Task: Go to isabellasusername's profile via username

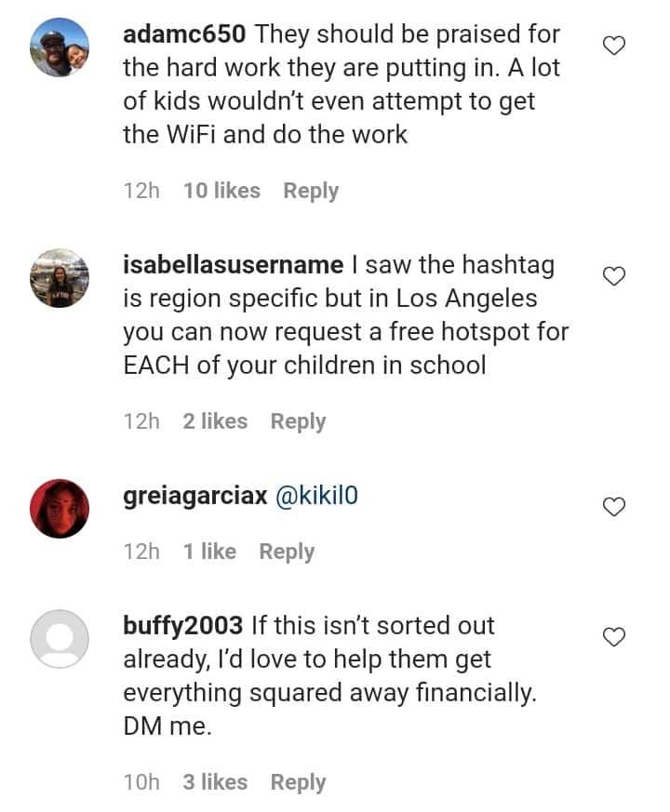Action: (x=233, y=265)
